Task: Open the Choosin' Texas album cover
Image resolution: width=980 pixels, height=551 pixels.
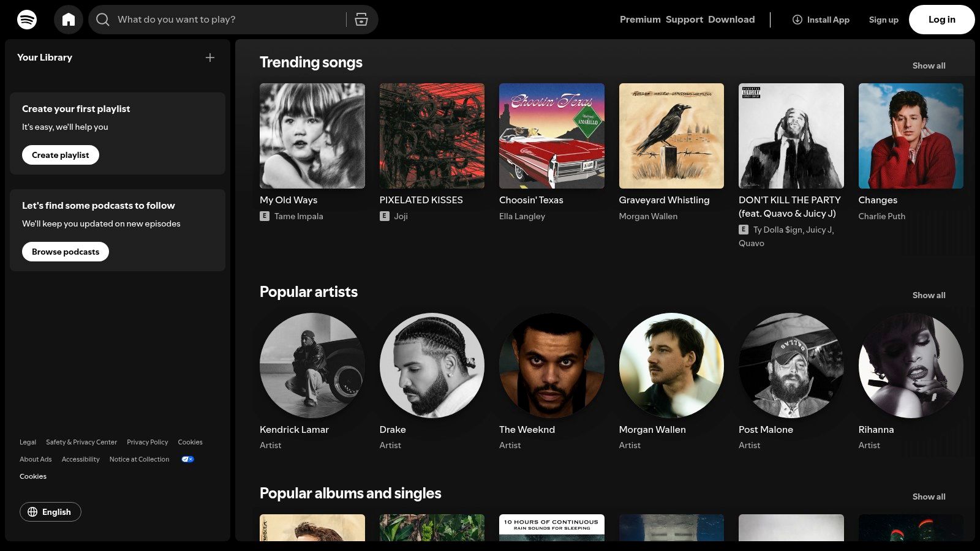Action: tap(551, 136)
